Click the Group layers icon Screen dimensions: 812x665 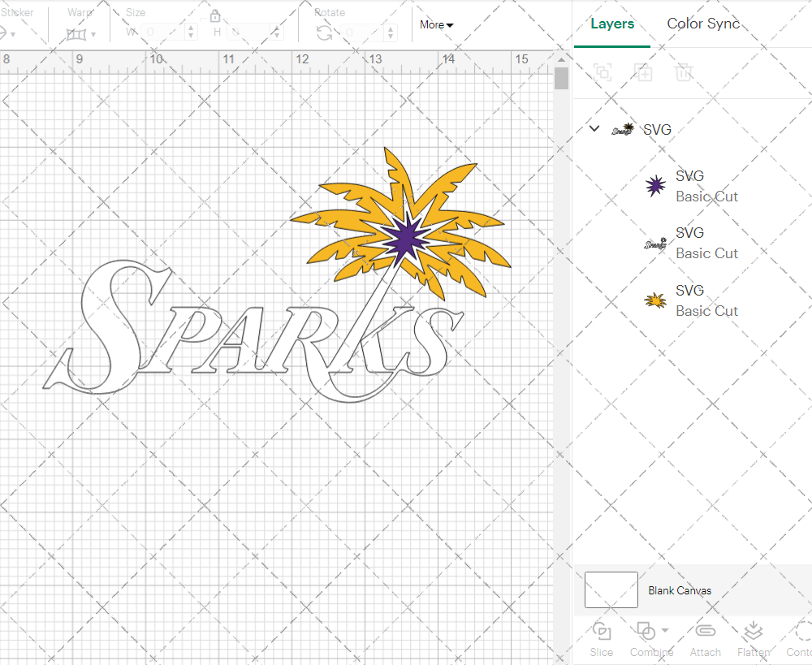coord(603,72)
